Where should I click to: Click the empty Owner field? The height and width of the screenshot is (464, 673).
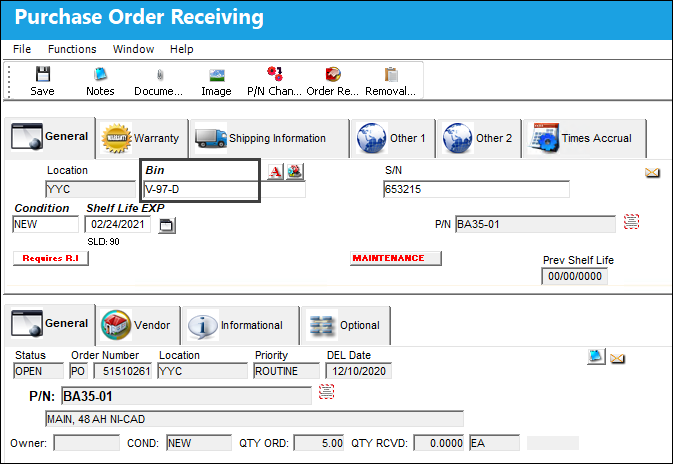(86, 443)
